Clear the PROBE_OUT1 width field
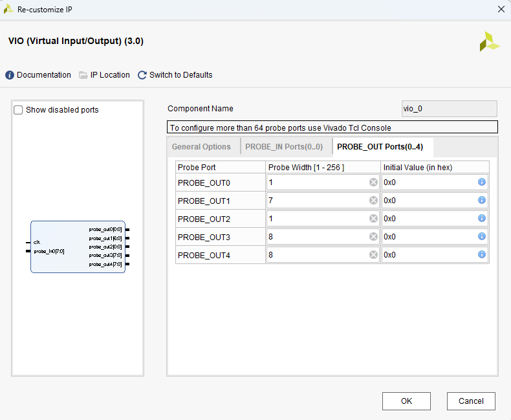 (x=373, y=200)
